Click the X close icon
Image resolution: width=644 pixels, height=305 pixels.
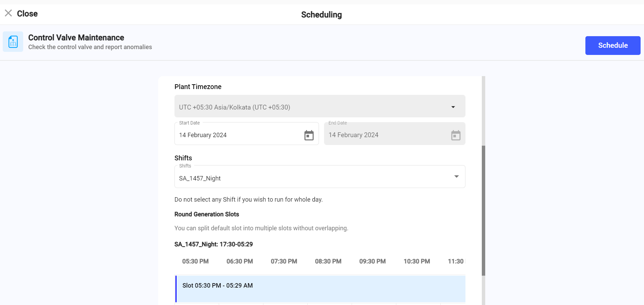9,13
